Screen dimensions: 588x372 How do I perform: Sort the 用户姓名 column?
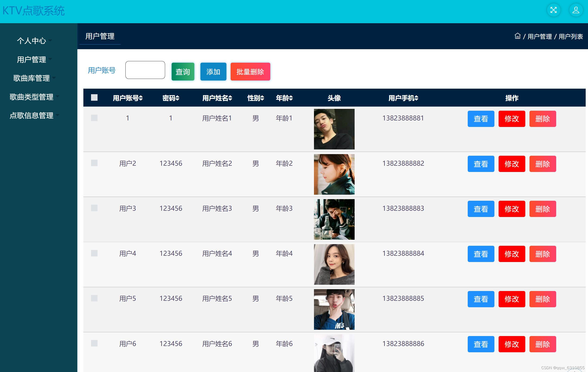coord(231,98)
